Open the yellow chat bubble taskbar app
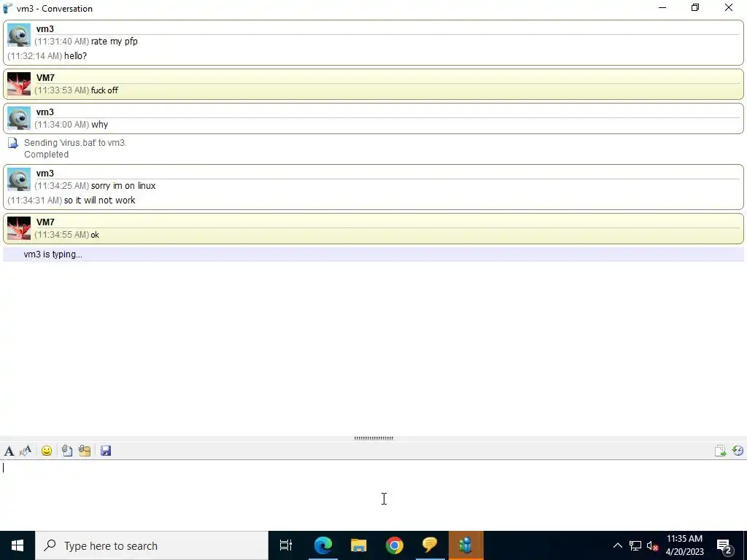The height and width of the screenshot is (560, 747). tap(430, 545)
